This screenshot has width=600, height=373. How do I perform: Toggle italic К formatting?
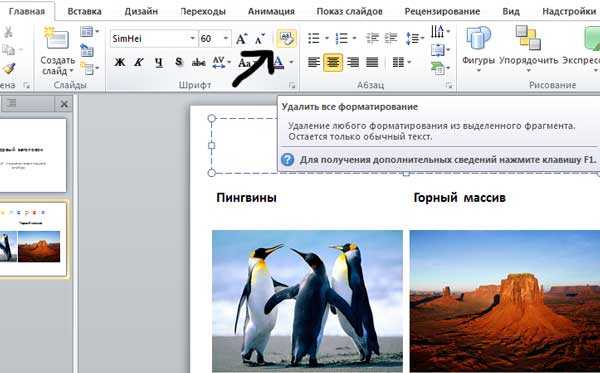[x=139, y=62]
